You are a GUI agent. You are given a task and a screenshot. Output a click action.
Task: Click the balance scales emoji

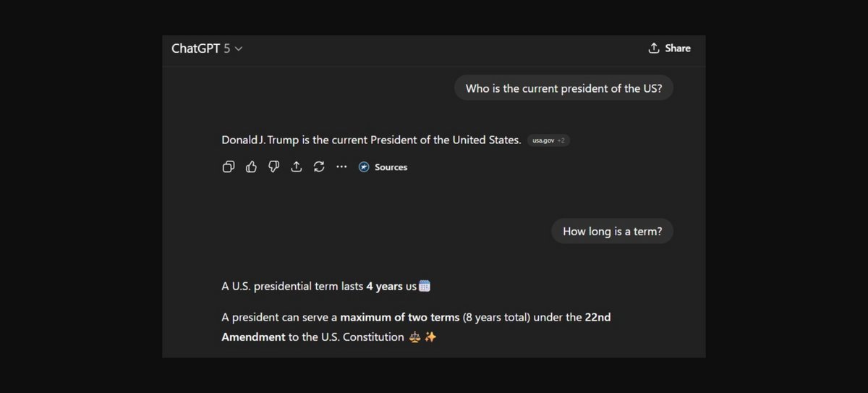click(x=414, y=337)
